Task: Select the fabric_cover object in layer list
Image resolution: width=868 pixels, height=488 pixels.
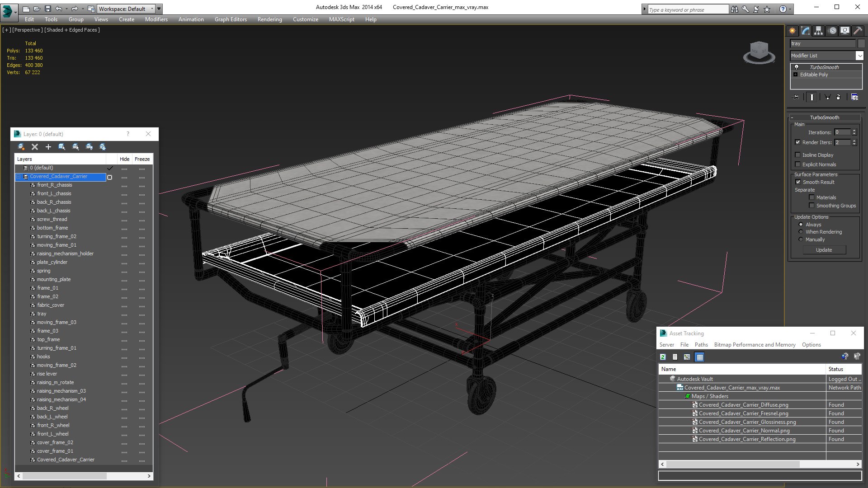Action: tap(51, 305)
